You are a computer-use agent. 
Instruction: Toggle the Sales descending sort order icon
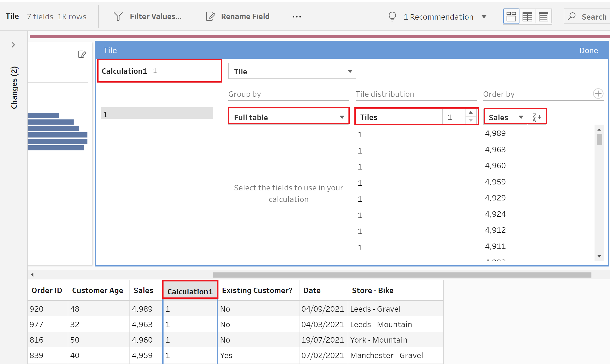[537, 117]
